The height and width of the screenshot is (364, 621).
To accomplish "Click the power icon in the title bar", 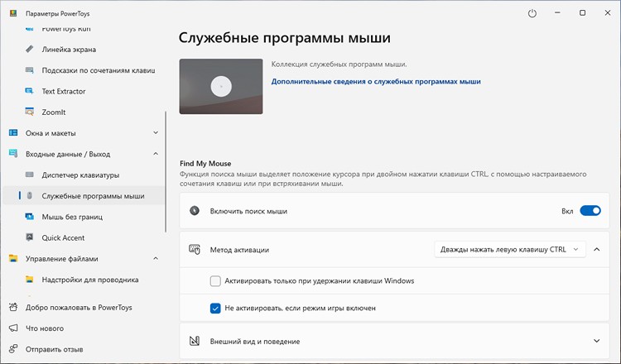I will [x=532, y=13].
